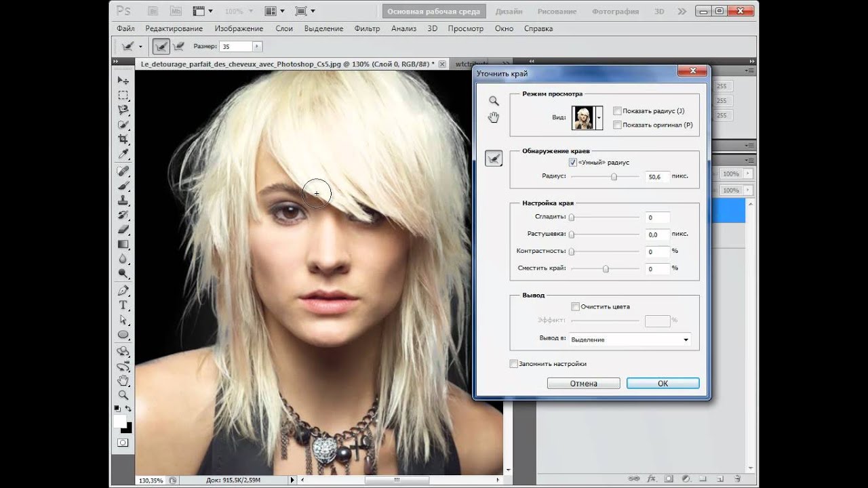Image resolution: width=868 pixels, height=488 pixels.
Task: Uncheck the «Умный» радиус checkbox
Action: 572,163
